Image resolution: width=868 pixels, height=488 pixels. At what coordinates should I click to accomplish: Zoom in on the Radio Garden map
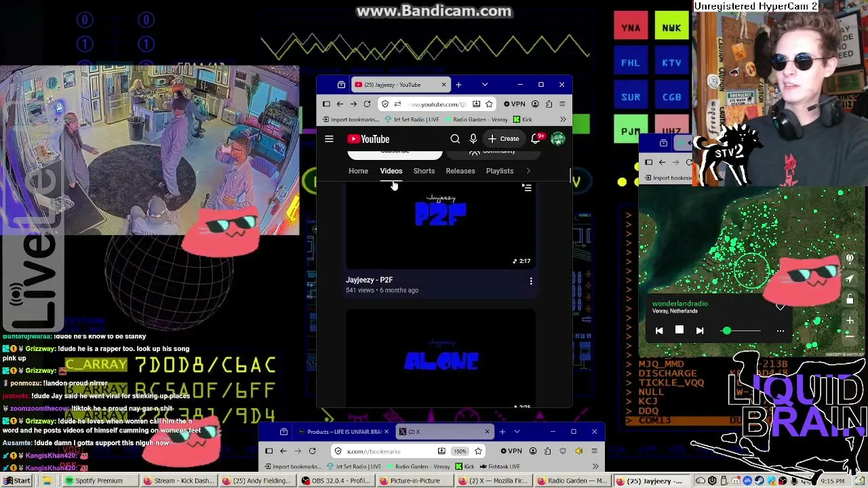pos(850,321)
